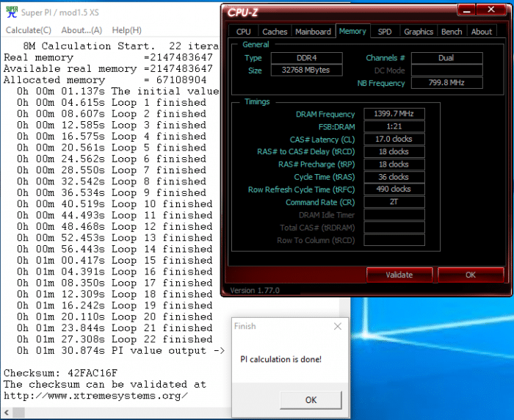Click the Finish dialog title
The width and height of the screenshot is (514, 420).
point(245,326)
